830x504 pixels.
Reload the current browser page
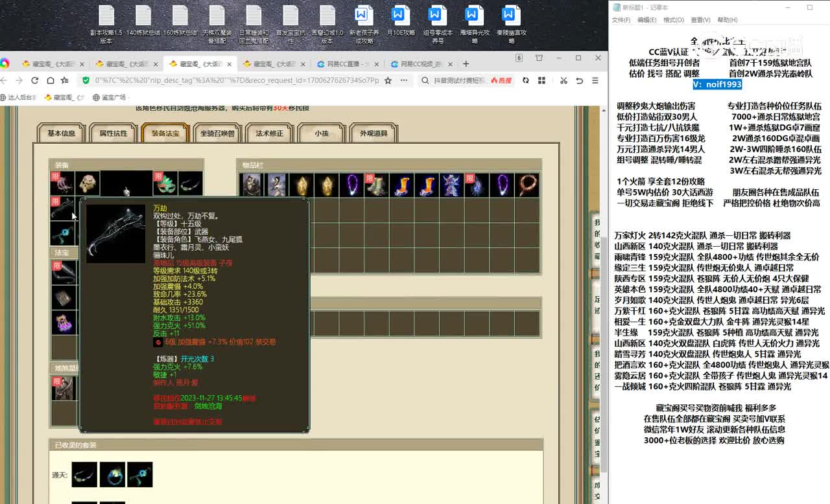point(34,80)
